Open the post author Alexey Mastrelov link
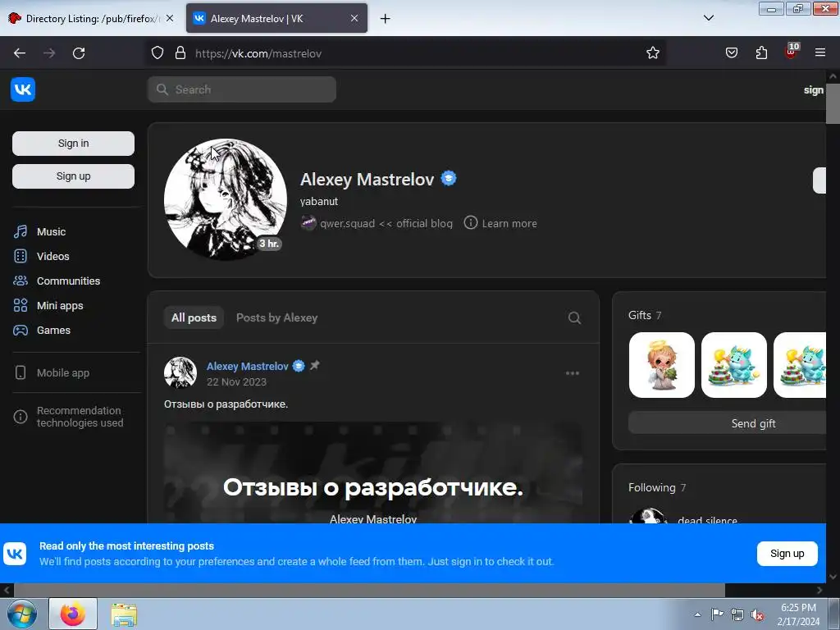 (x=248, y=367)
